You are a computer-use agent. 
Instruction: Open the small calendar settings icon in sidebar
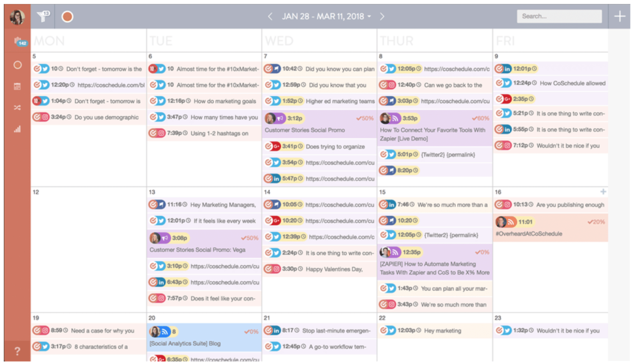click(x=17, y=86)
